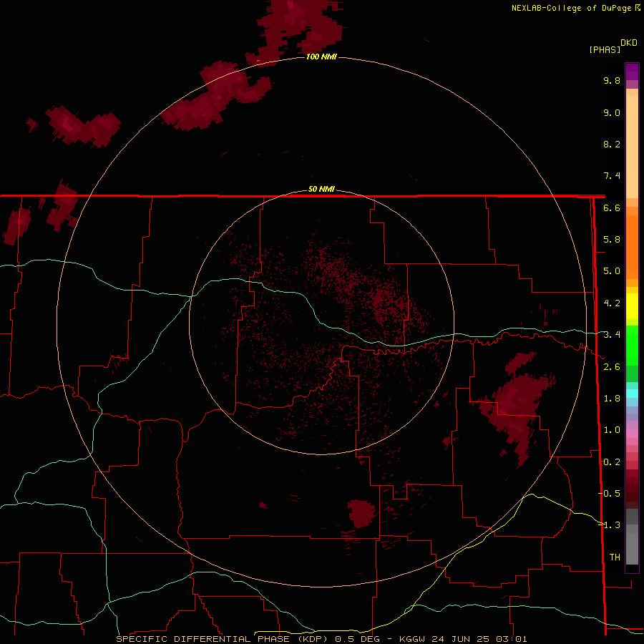This screenshot has width=644, height=644.
Task: Select the -1.3 scale value
Action: click(x=610, y=525)
